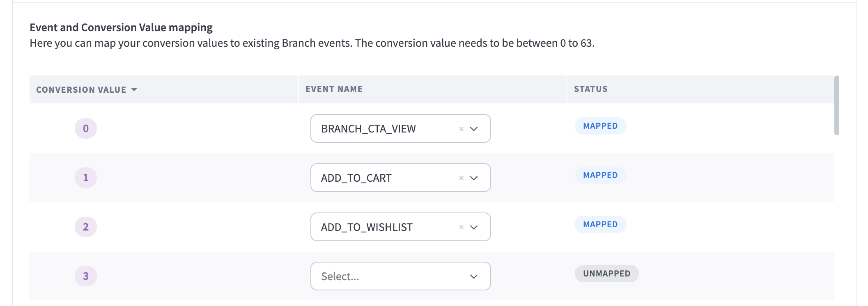Screen dimensions: 868x306
Task: Open the ADD_TO_WISHLIST dropdown chevron
Action: 474,227
